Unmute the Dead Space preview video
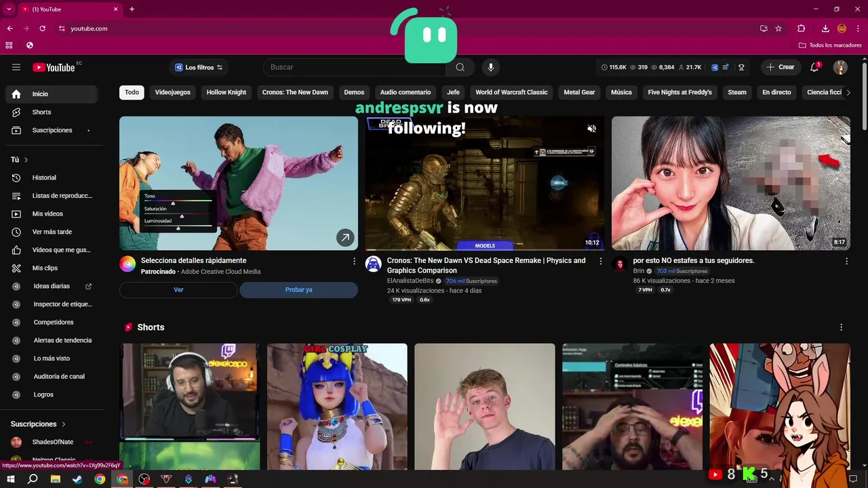This screenshot has height=488, width=868. point(591,129)
